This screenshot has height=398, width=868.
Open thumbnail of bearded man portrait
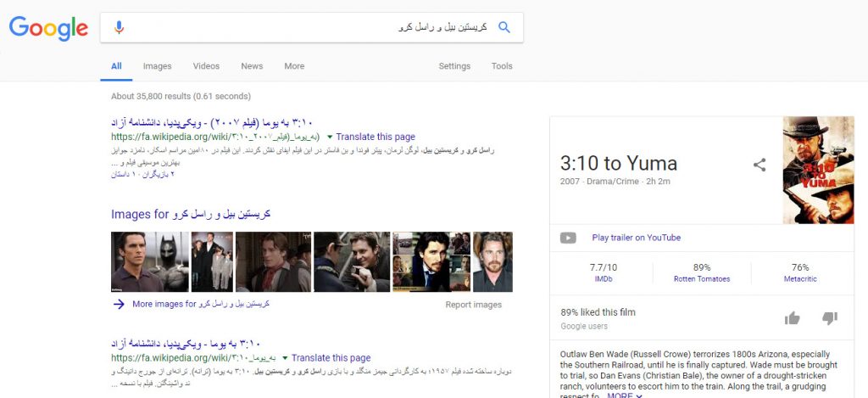(492, 261)
